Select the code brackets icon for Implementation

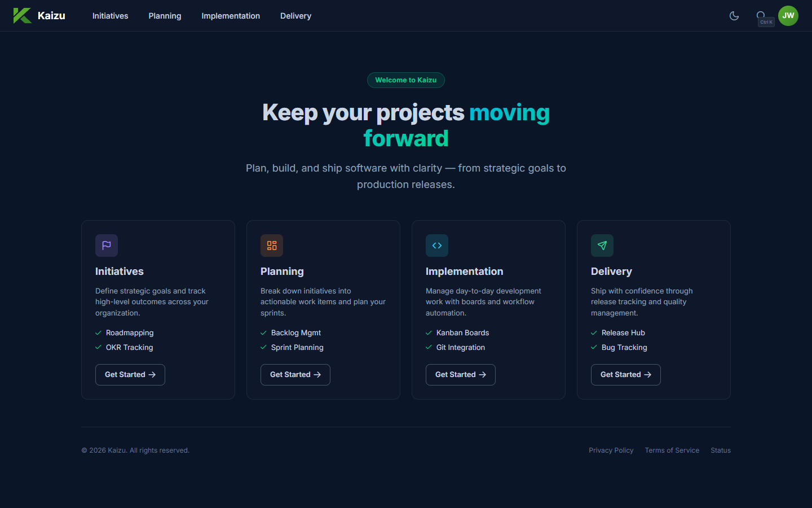(x=437, y=246)
